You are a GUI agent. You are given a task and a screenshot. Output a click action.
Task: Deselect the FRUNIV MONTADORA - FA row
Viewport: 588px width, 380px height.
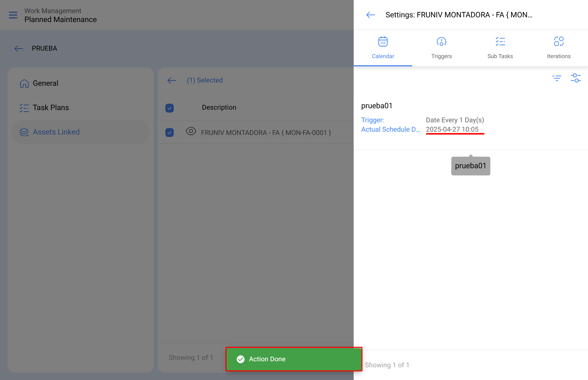[170, 133]
